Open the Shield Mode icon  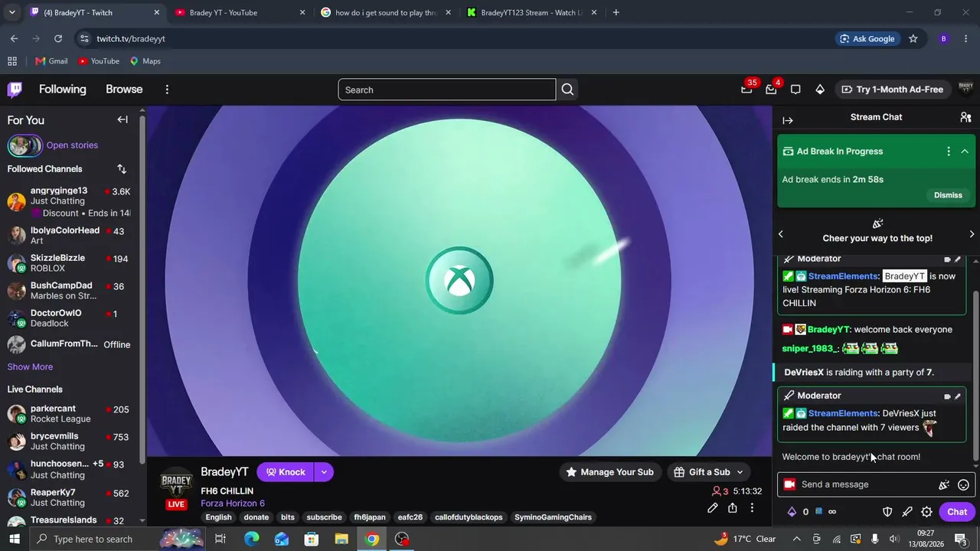tap(887, 512)
